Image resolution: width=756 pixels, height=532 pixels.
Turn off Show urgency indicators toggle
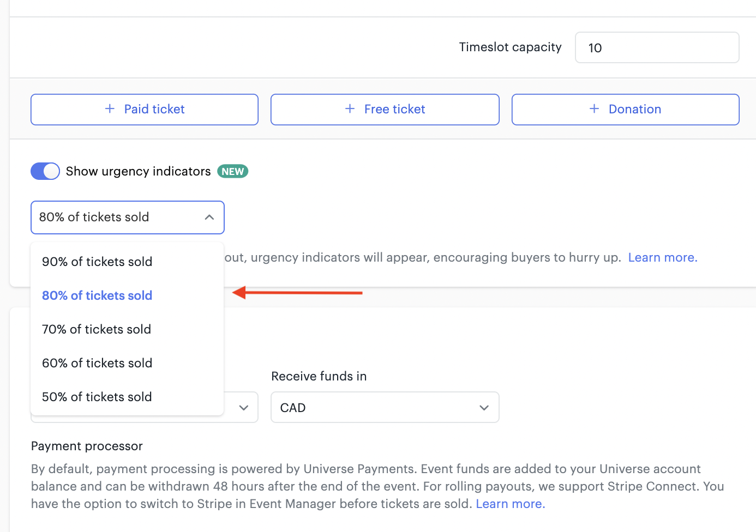pos(45,171)
